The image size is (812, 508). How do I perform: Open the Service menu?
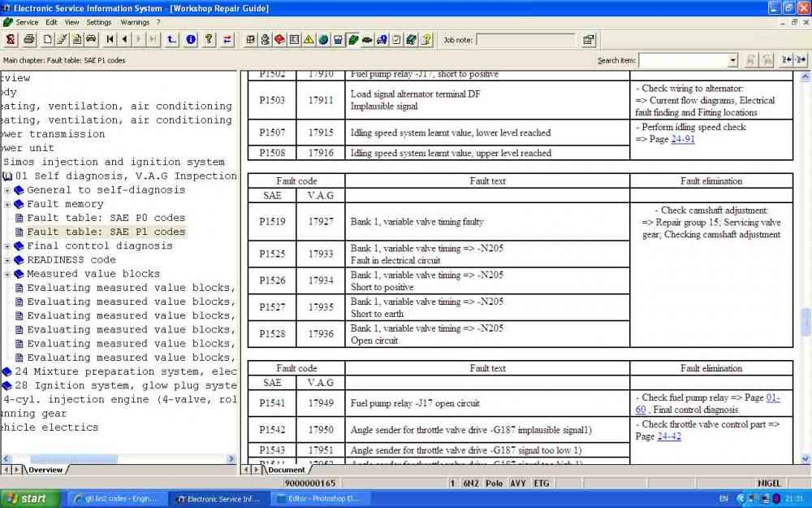click(27, 22)
